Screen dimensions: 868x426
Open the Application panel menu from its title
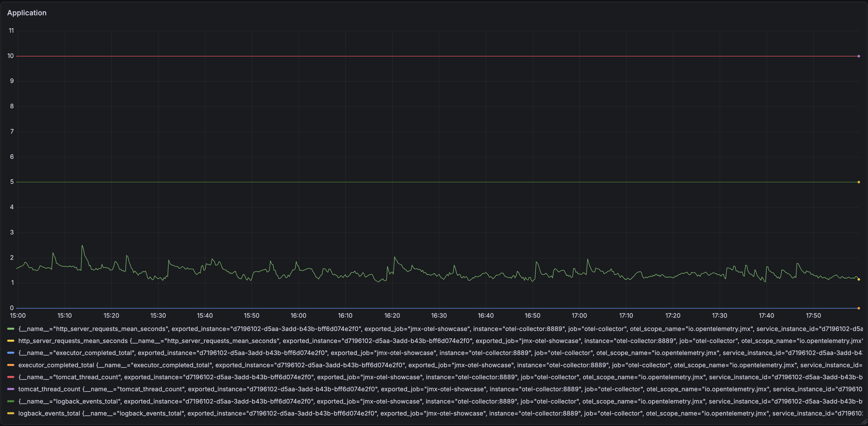click(27, 13)
